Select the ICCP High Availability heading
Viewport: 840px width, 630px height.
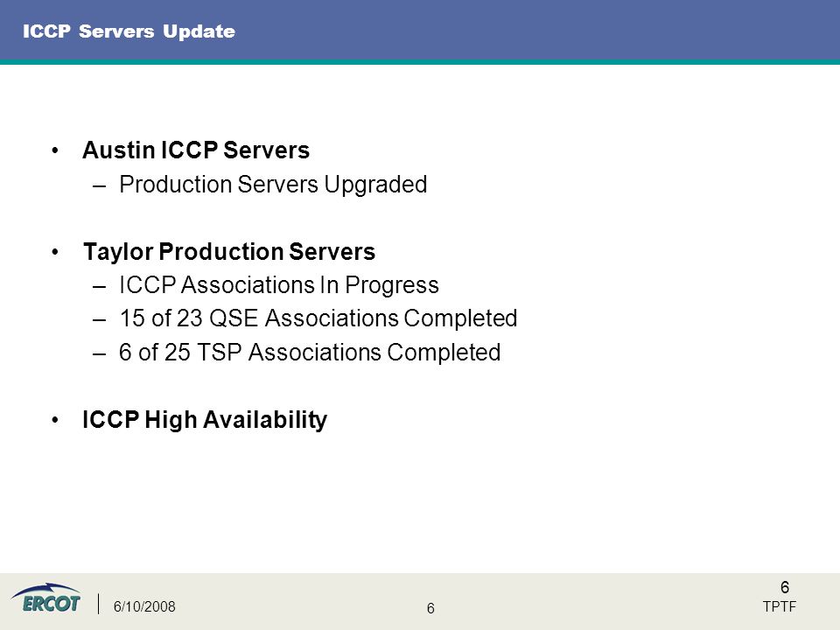[205, 419]
